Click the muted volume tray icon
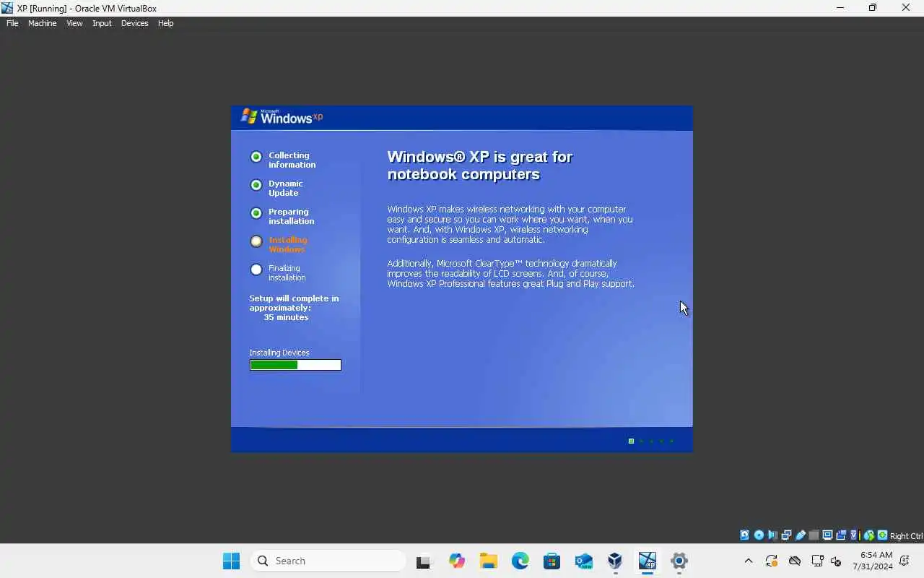 (836, 561)
